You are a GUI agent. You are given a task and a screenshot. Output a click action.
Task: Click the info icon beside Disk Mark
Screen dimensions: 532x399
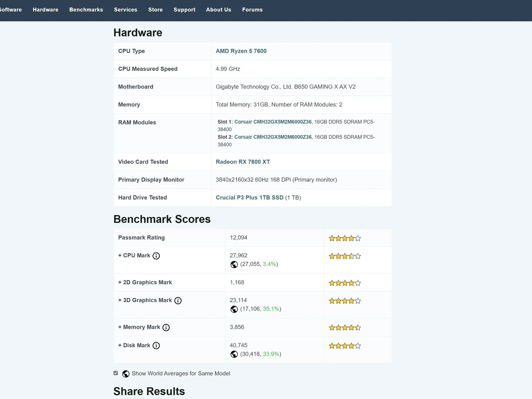point(156,346)
